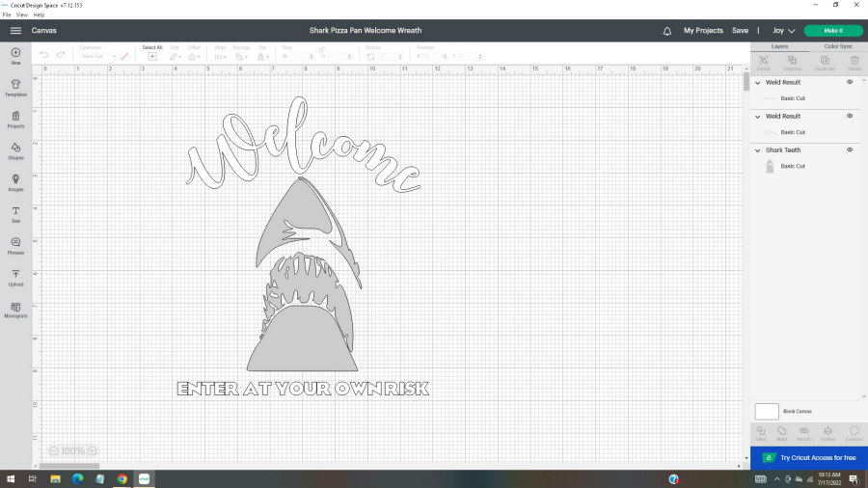Switch to the Color Sync tab
The width and height of the screenshot is (868, 488).
[x=837, y=46]
